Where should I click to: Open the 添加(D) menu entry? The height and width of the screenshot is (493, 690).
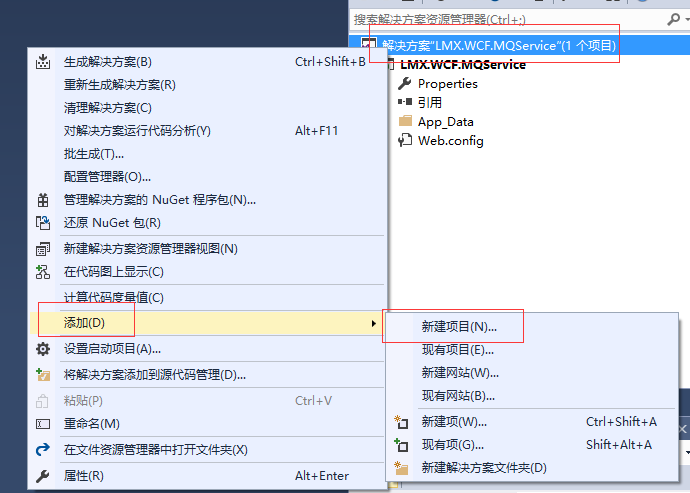point(207,323)
